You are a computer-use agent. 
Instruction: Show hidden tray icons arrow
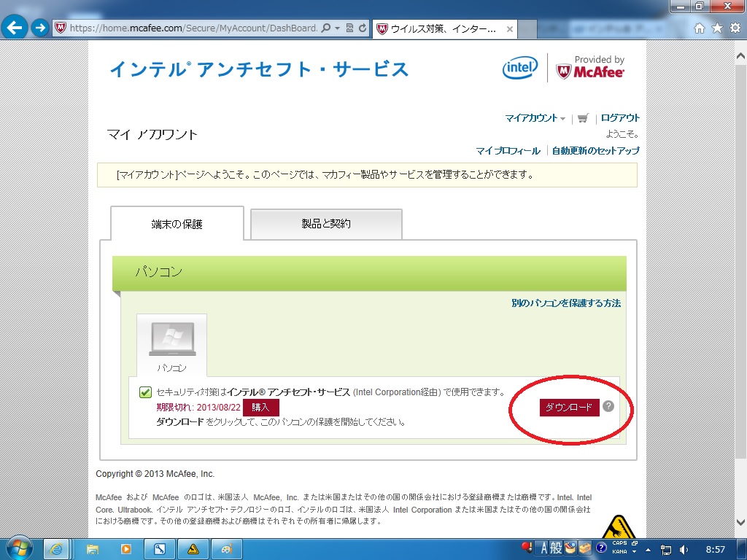click(648, 550)
